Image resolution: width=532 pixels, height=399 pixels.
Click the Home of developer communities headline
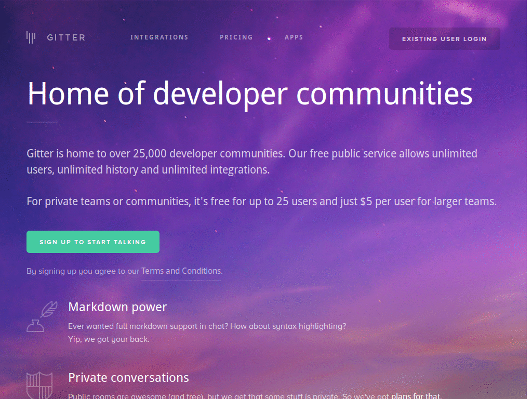pos(250,94)
